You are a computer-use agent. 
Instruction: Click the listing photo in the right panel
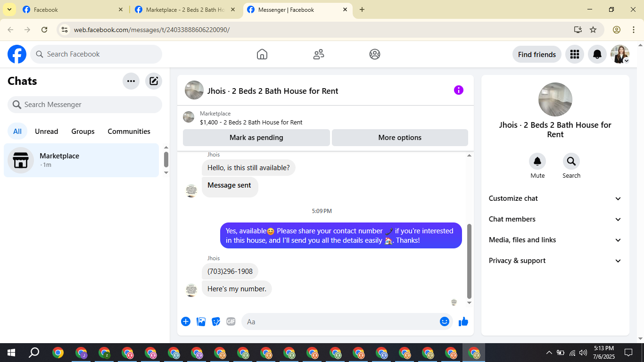(555, 99)
